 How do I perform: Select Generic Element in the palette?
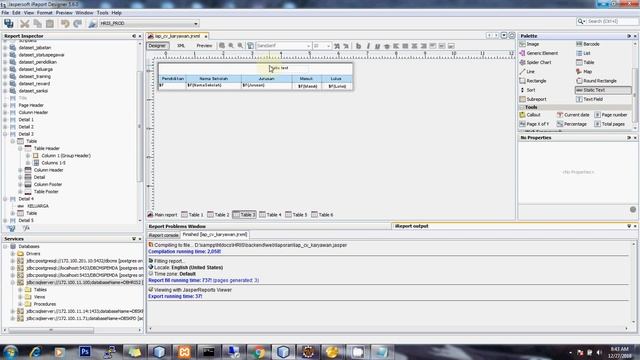539,53
